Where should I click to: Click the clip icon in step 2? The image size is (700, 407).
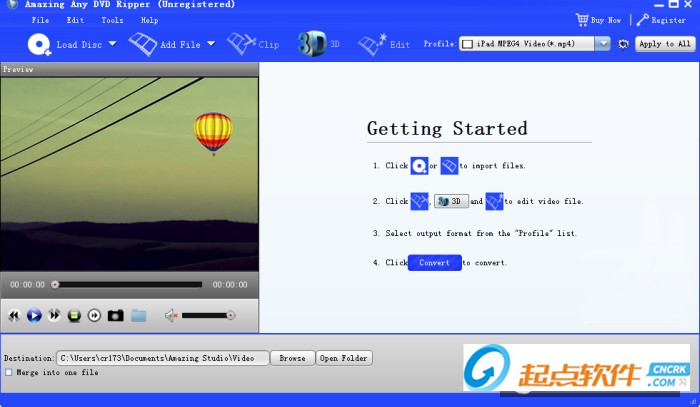coord(419,201)
